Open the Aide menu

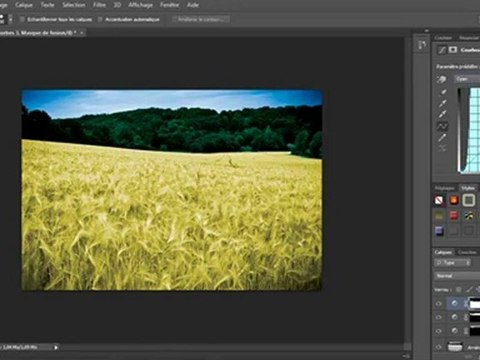click(x=193, y=5)
